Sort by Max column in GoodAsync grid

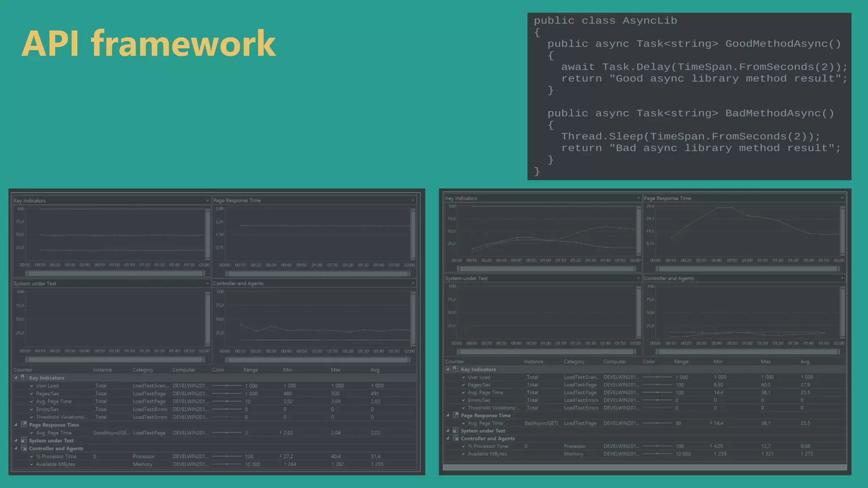[x=336, y=370]
